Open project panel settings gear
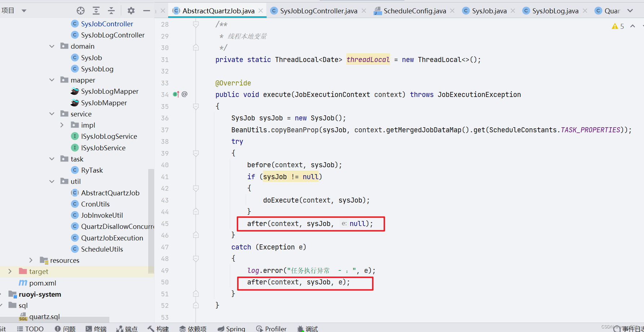Viewport: 644px width, 332px height. (x=131, y=10)
